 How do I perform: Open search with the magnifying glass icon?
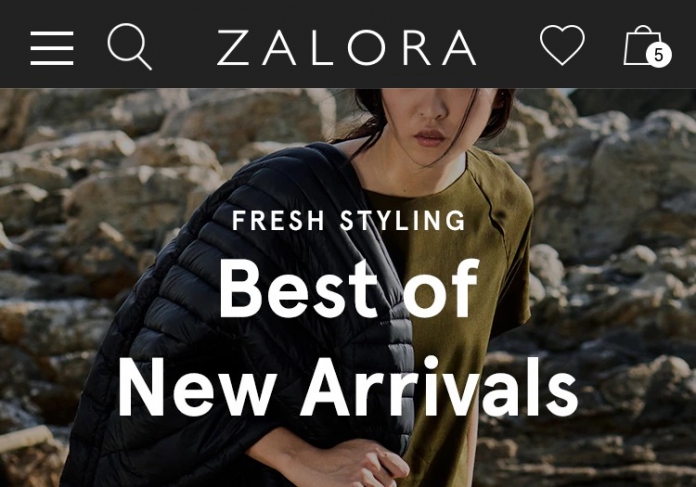click(130, 47)
